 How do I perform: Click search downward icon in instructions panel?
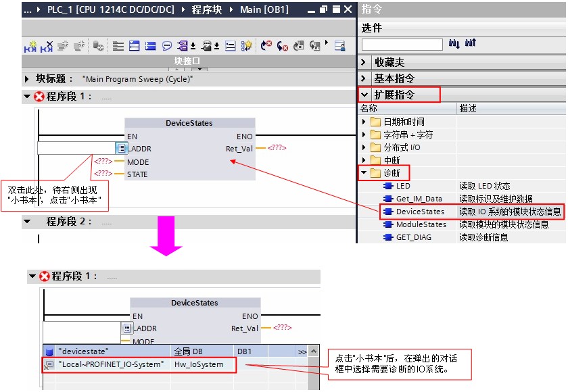tap(454, 44)
